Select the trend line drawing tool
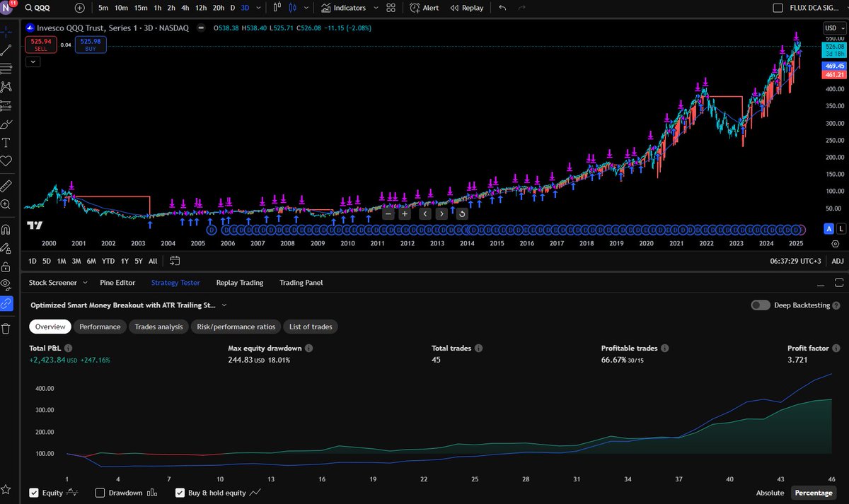This screenshot has width=849, height=504. (x=7, y=50)
